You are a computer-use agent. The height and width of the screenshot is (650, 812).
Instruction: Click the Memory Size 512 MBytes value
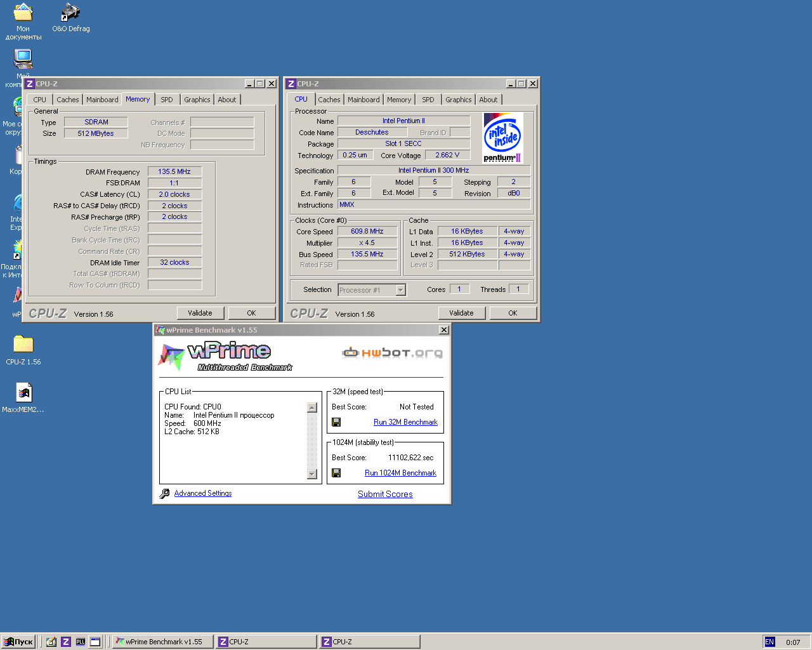pos(96,133)
